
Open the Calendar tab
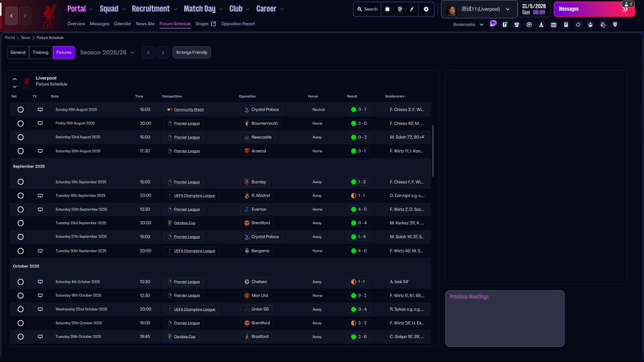[122, 24]
